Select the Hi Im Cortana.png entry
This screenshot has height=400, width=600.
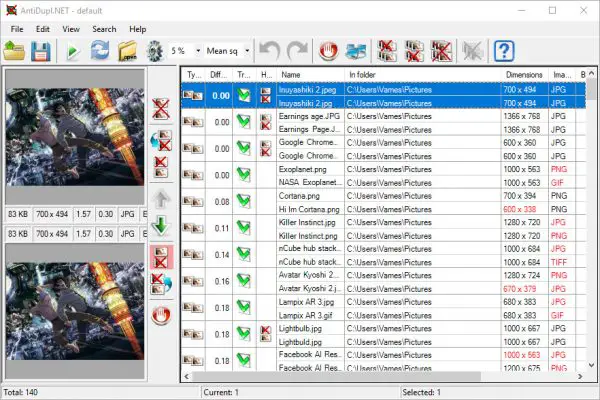[x=309, y=209]
